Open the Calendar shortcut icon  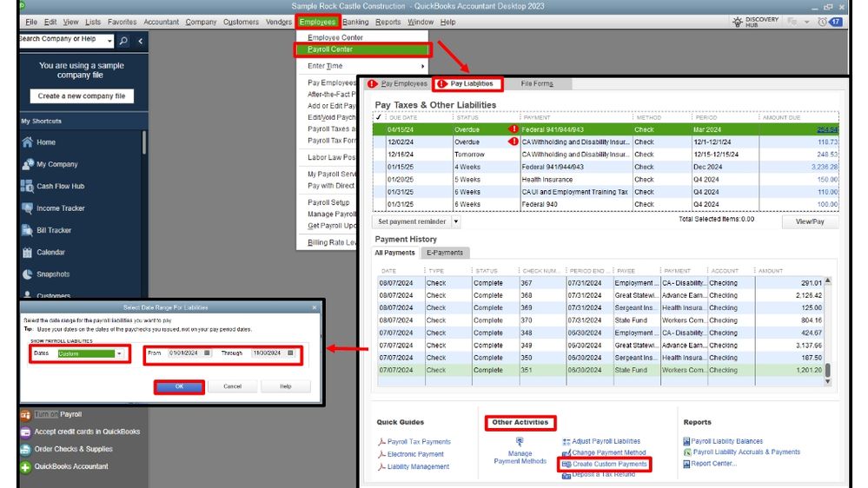tap(27, 253)
